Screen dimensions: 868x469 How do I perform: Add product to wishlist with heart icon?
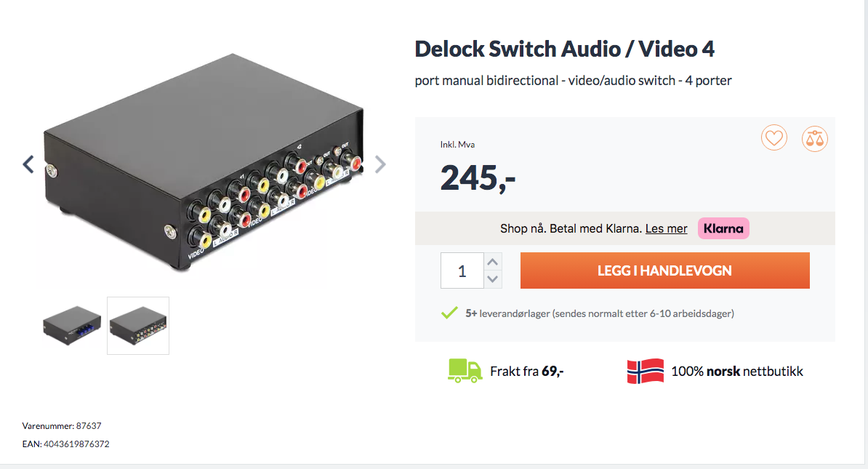(x=774, y=138)
